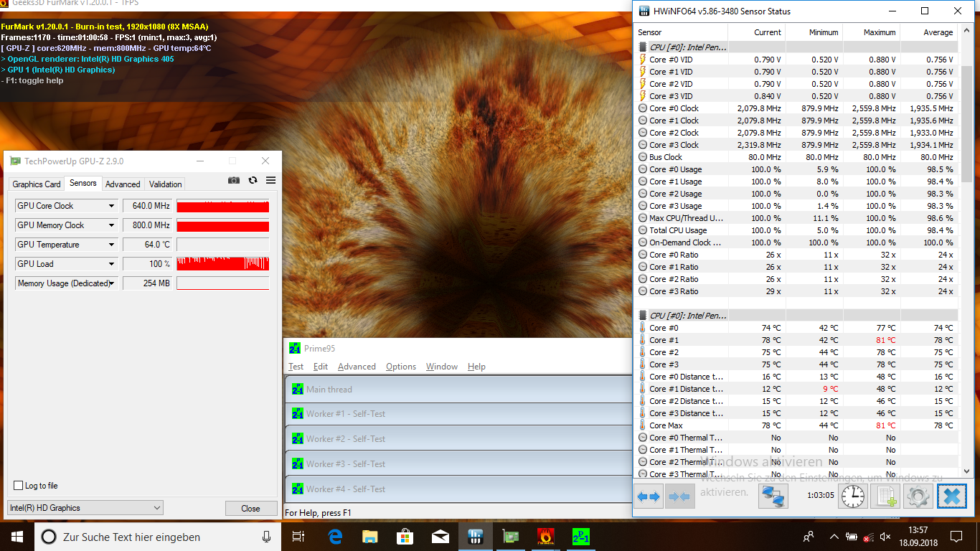Open HWiNFO sensor settings gear
This screenshot has height=551, width=980.
coord(918,496)
